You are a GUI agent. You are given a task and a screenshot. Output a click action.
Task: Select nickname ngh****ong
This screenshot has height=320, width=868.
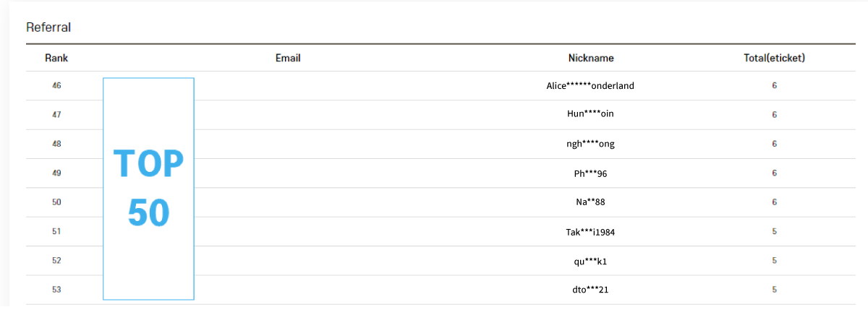590,144
